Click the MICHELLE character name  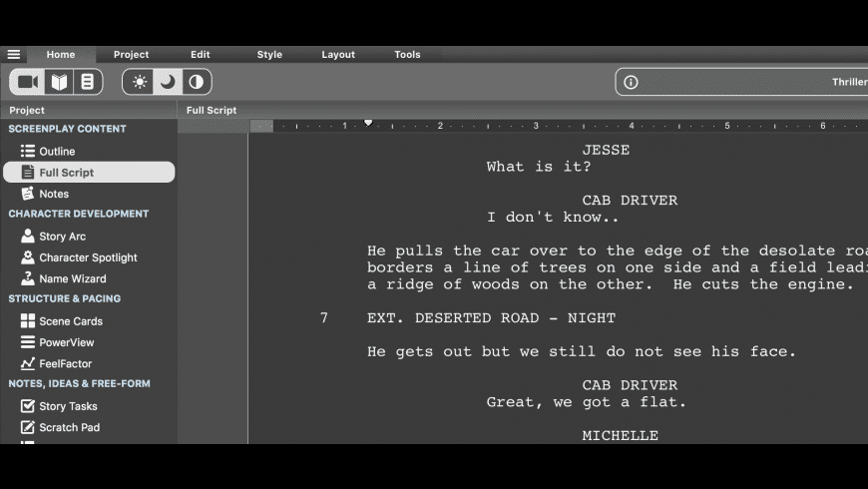point(620,436)
